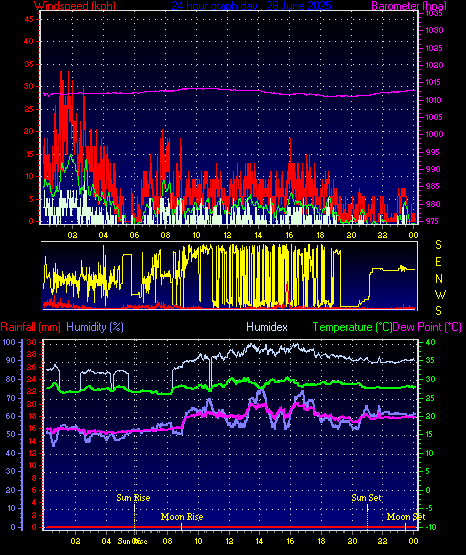Image resolution: width=466 pixels, height=555 pixels.
Task: Click the barometer axis value '1000'
Action: (434, 134)
